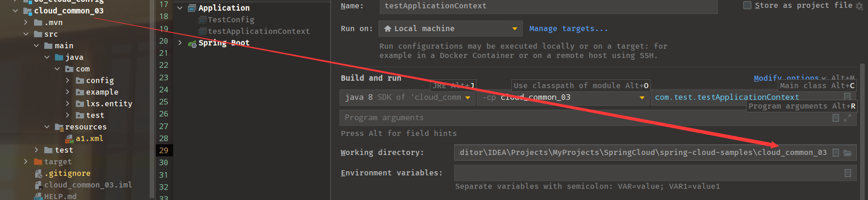Open the classpath module cloud_common_03 dropdown
The width and height of the screenshot is (868, 200).
click(642, 97)
